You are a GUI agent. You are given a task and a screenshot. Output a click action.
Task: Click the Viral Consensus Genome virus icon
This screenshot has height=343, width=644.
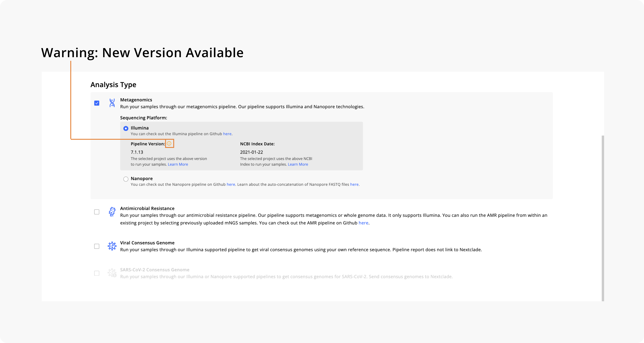[x=112, y=246]
